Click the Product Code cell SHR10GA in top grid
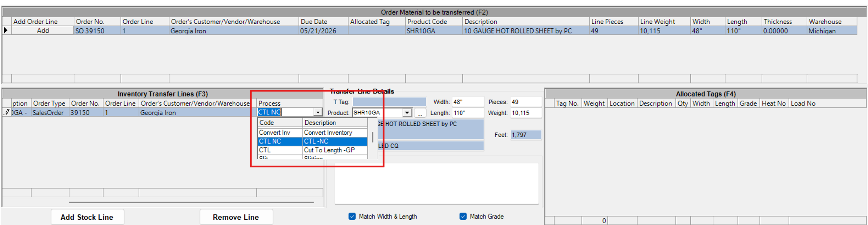This screenshot has width=868, height=225. [434, 31]
